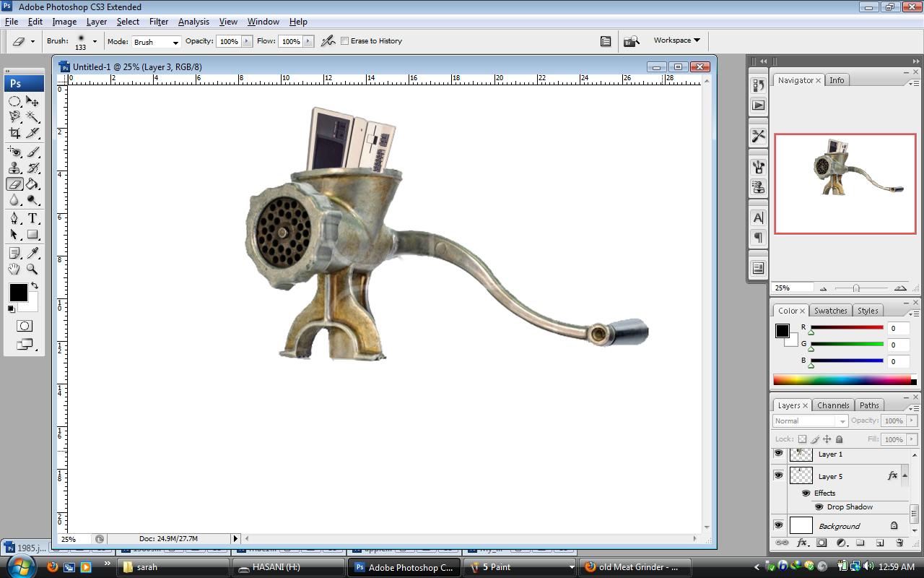Toggle lock all for layer

839,439
